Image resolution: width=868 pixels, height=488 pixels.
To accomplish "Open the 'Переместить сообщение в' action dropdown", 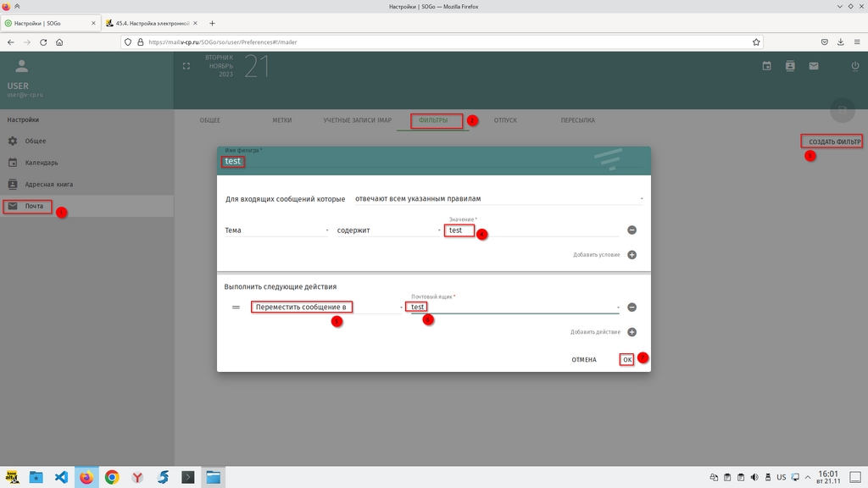I will (326, 308).
